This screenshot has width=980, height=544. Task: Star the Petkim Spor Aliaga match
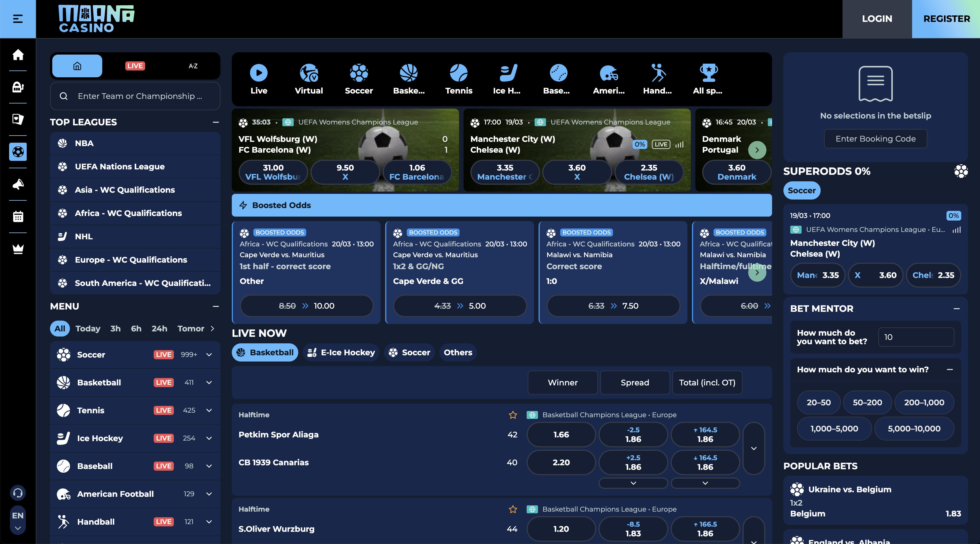tap(513, 415)
